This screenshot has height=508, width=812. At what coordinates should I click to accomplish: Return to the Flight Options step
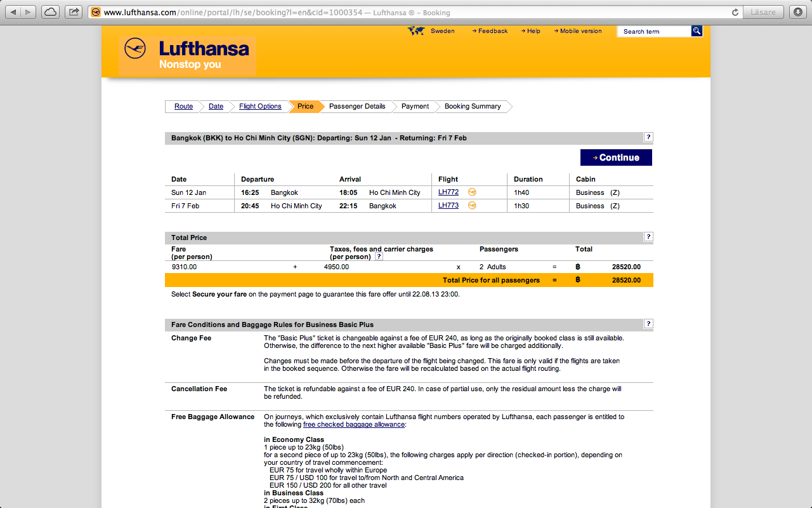coord(260,107)
